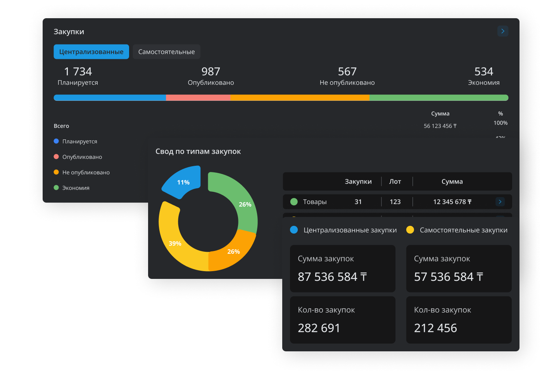Expand the Товары row chevron
554x392 pixels.
[500, 202]
